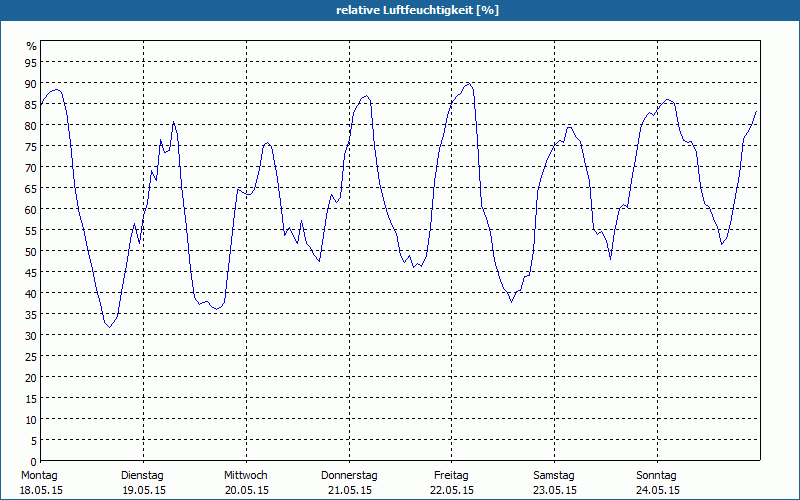Click the y-axis value "95"
800x500 pixels.
click(x=31, y=62)
